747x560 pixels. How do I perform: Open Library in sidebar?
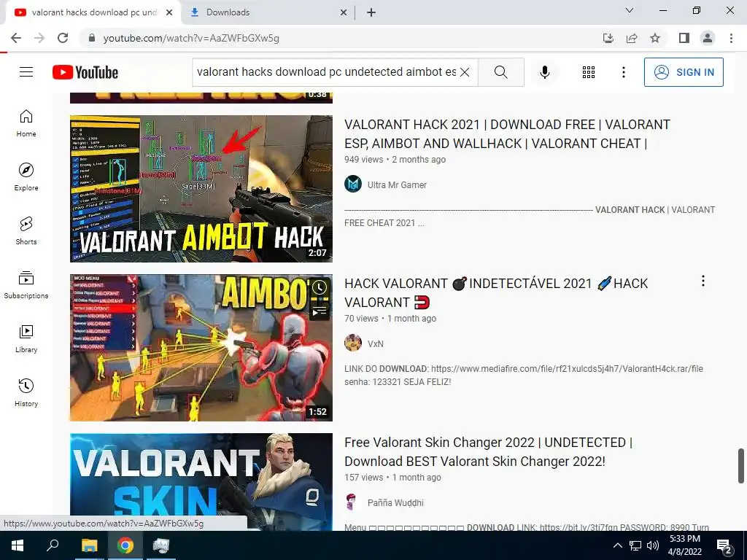[26, 338]
